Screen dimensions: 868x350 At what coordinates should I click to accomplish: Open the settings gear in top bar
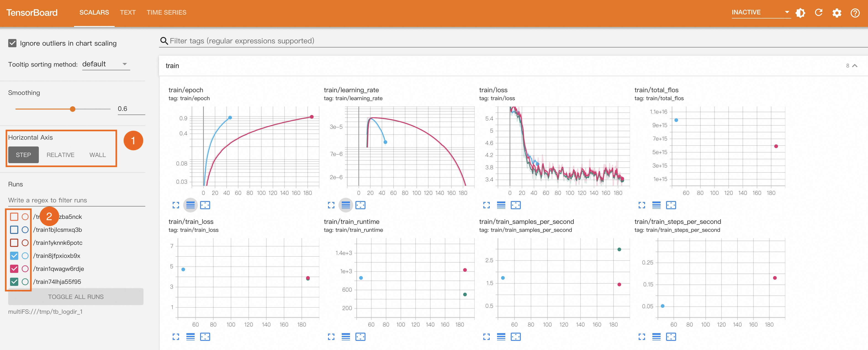(837, 13)
